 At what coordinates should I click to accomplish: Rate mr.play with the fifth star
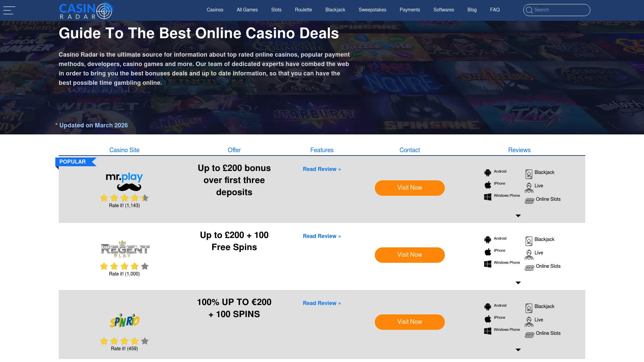click(145, 198)
